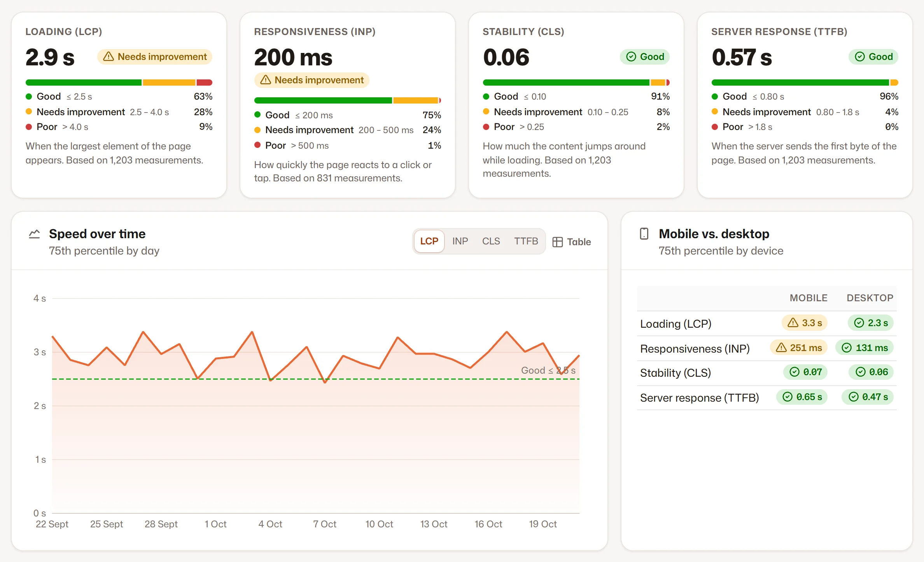Viewport: 924px width, 562px height.
Task: Click the 200 ms INP value
Action: pos(293,58)
